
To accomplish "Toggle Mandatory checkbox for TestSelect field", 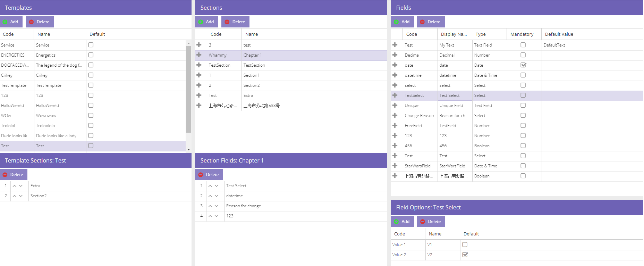I will pyautogui.click(x=523, y=95).
